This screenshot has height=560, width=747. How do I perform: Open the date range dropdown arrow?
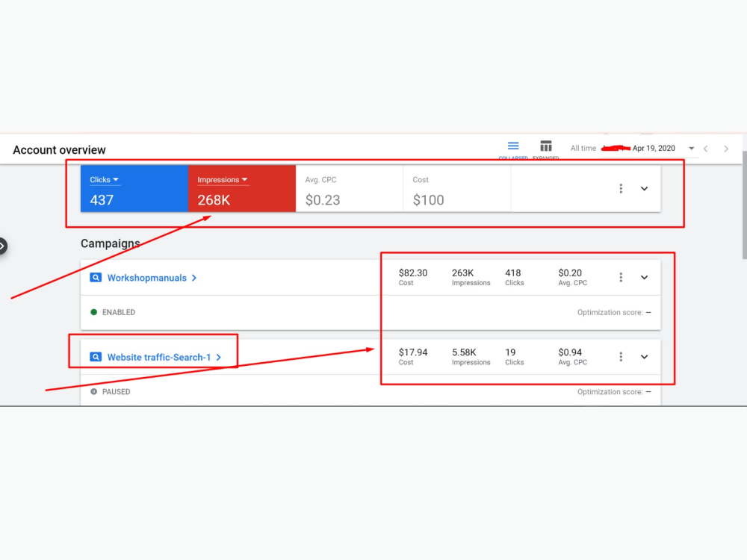coord(691,149)
